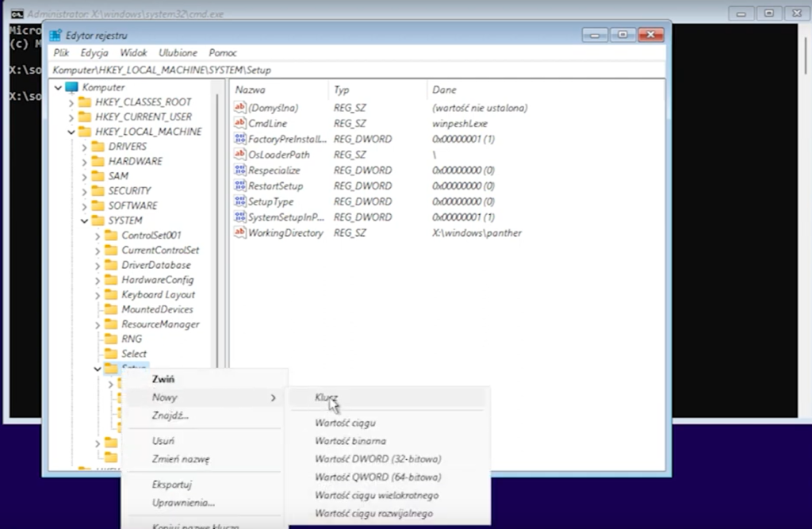Click Znajdź... in the context menu
This screenshot has height=529, width=812.
(x=205, y=416)
